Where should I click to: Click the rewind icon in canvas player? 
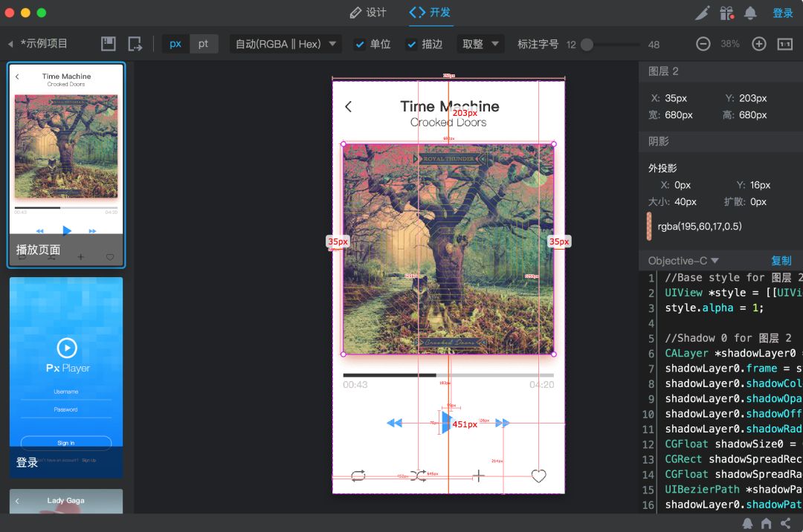click(x=394, y=423)
